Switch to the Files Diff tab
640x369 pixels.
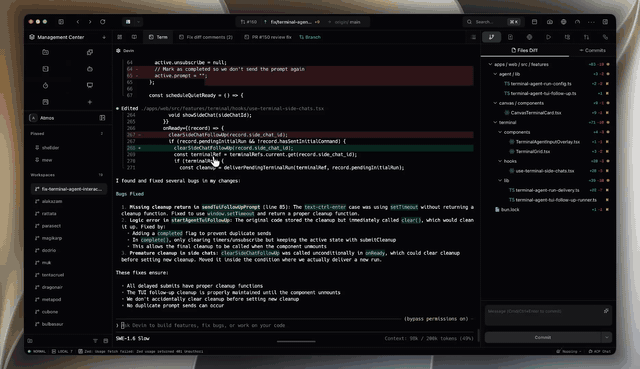click(524, 50)
